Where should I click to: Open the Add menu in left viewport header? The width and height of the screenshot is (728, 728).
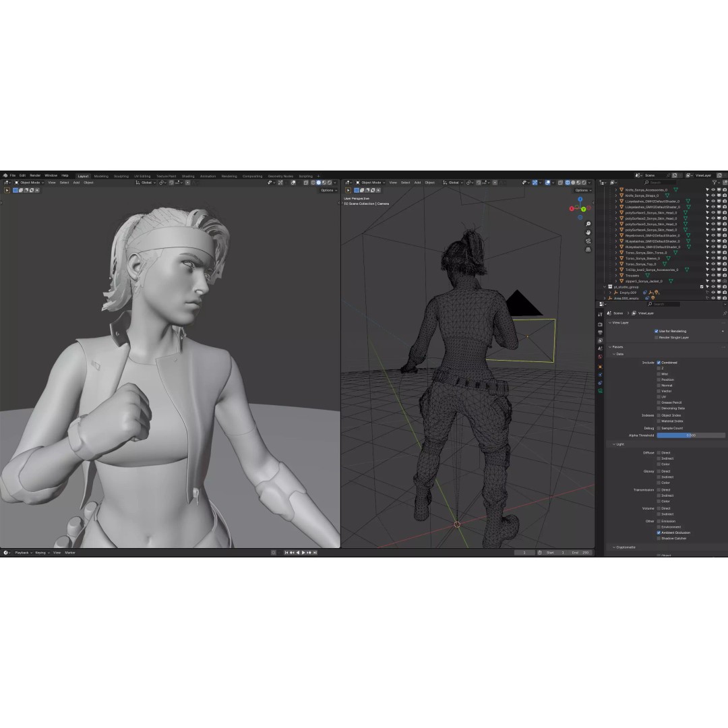tap(76, 183)
